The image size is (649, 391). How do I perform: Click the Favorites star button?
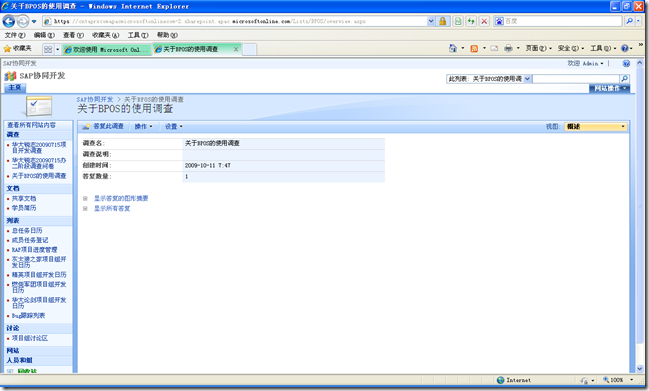click(x=18, y=49)
